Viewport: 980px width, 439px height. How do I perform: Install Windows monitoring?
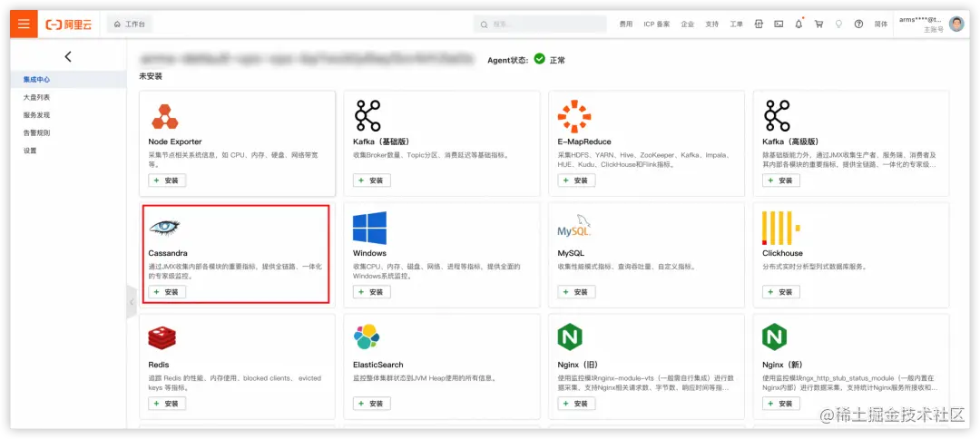372,292
